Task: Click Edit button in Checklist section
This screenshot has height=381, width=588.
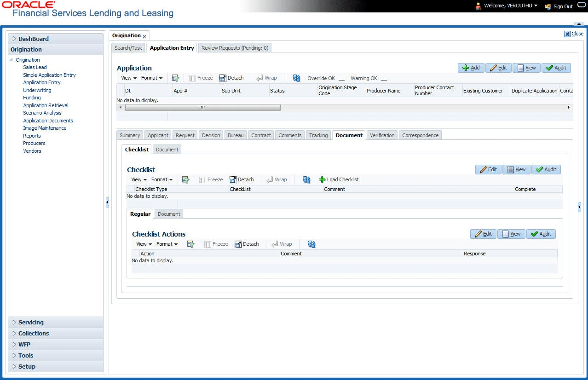Action: point(488,170)
